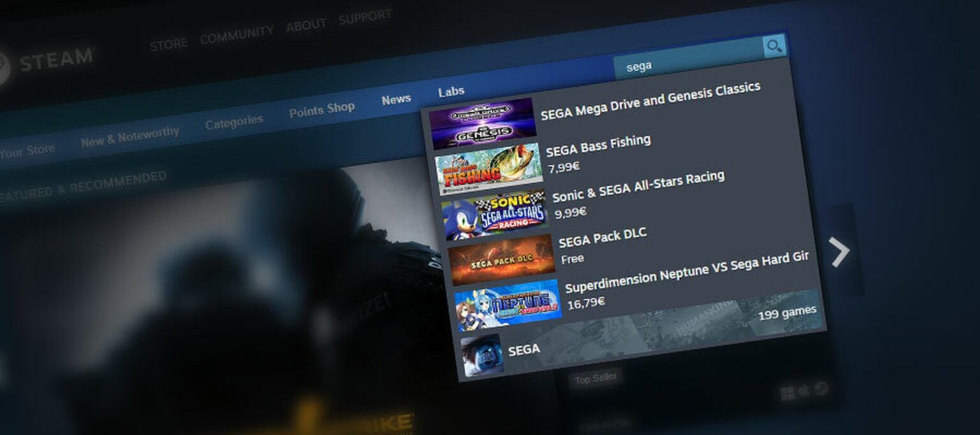
Task: Open the COMMUNITY page
Action: [x=237, y=32]
